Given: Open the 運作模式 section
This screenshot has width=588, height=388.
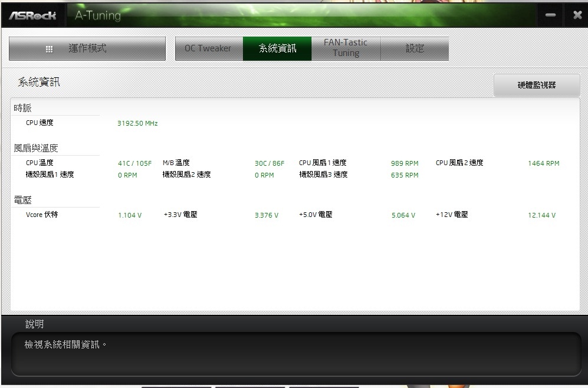Looking at the screenshot, I should click(x=87, y=48).
